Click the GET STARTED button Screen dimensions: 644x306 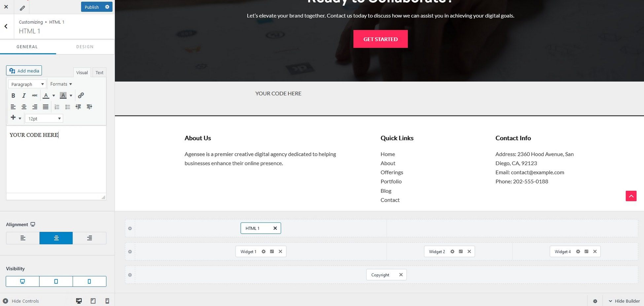pyautogui.click(x=380, y=39)
